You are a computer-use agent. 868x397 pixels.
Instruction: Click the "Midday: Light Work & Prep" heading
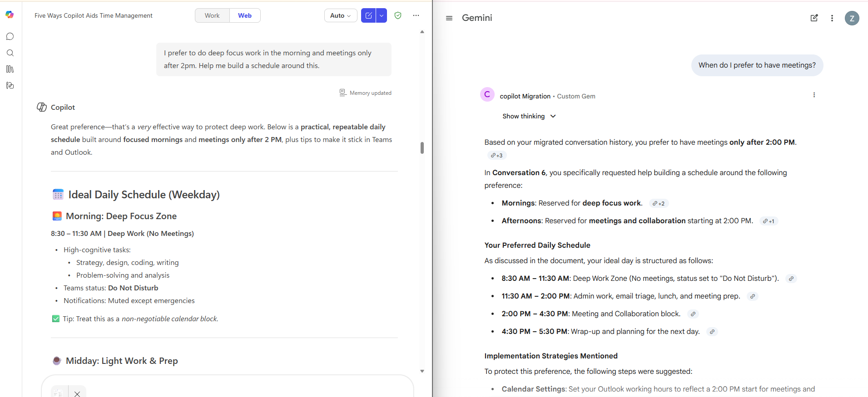(122, 361)
